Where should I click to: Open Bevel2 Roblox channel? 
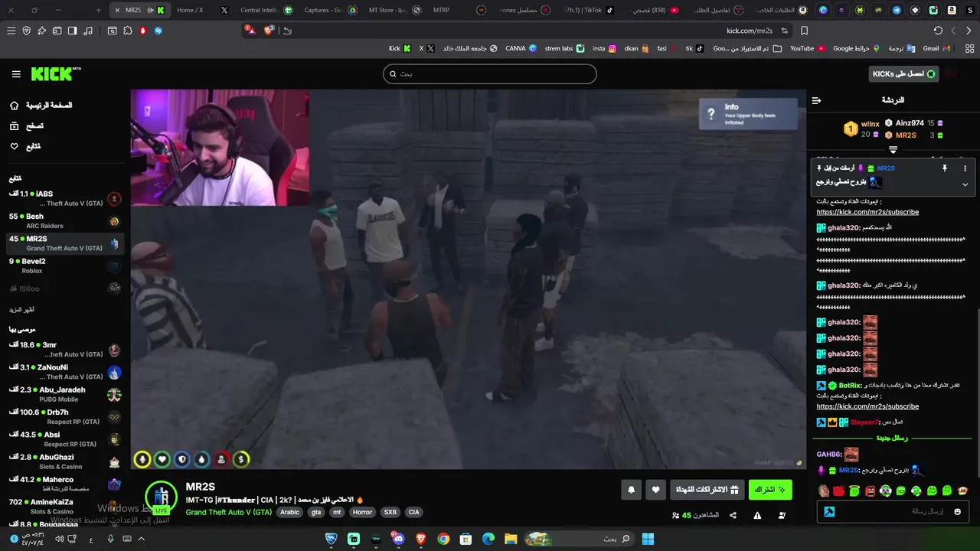coord(64,266)
